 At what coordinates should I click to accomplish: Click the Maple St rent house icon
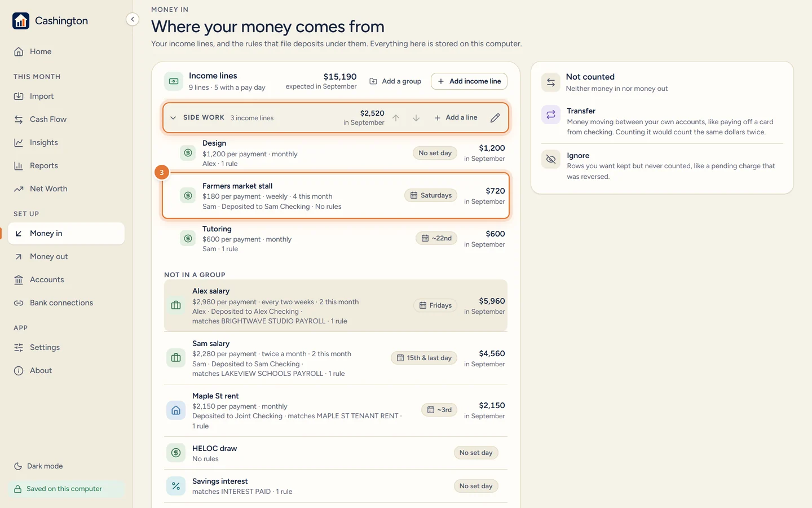(176, 410)
